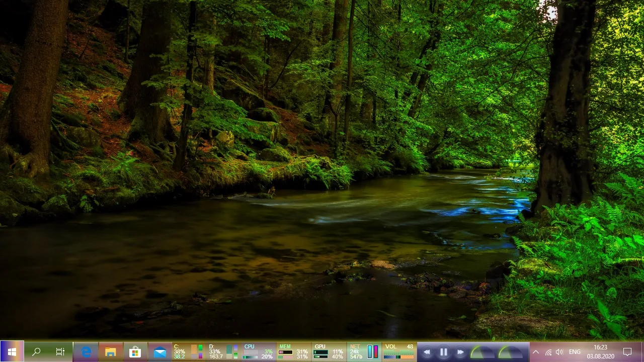
Task: Click the NET network traffic meter
Action: click(364, 351)
